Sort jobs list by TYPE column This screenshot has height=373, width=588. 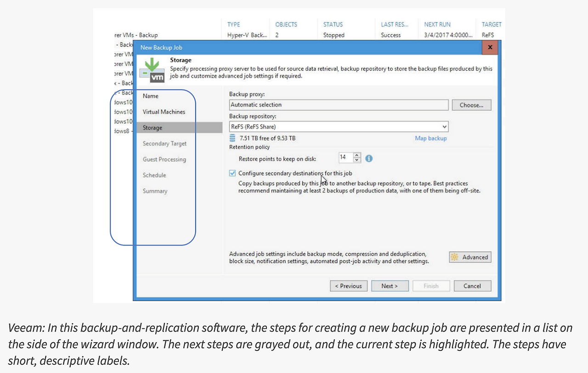pyautogui.click(x=233, y=24)
